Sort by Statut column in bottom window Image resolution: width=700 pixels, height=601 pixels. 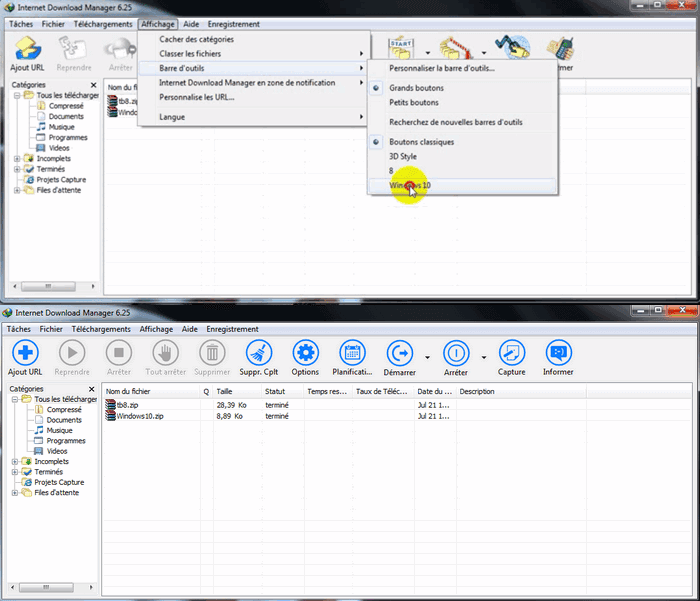(x=283, y=392)
